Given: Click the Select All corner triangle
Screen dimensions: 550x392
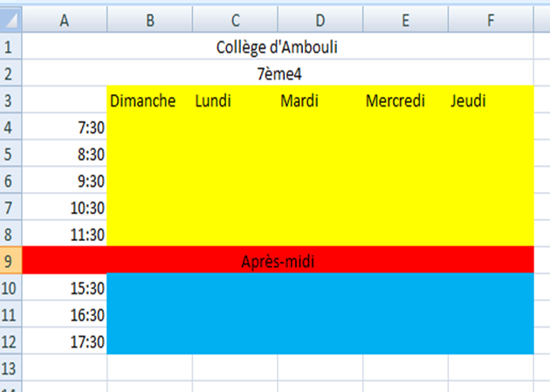Looking at the screenshot, I should (10, 20).
